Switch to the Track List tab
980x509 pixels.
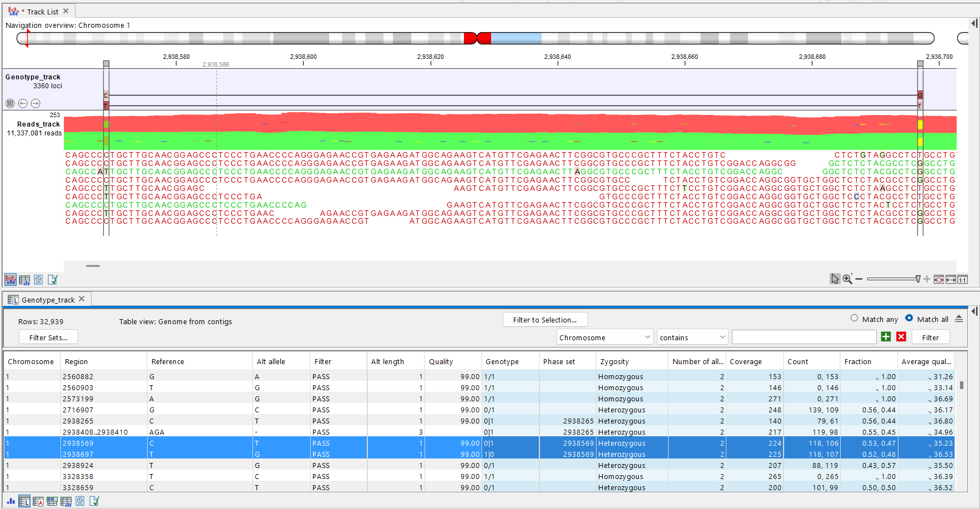point(42,12)
